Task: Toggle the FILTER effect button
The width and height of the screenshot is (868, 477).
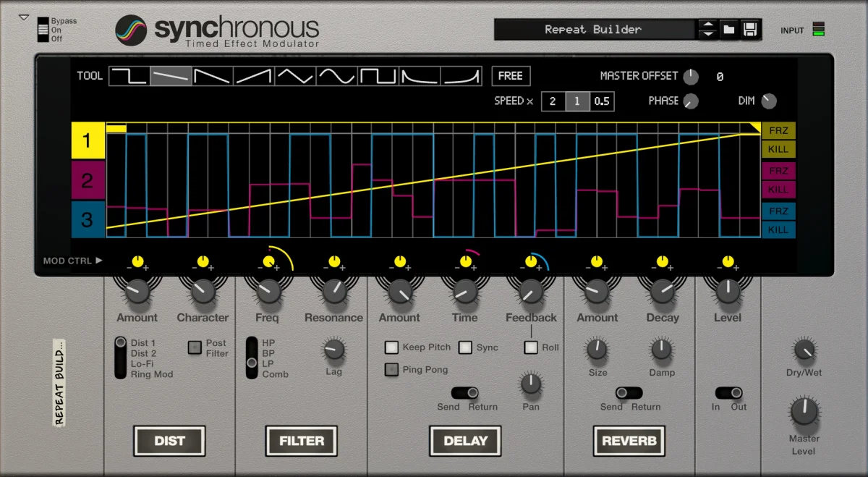Action: tap(302, 441)
